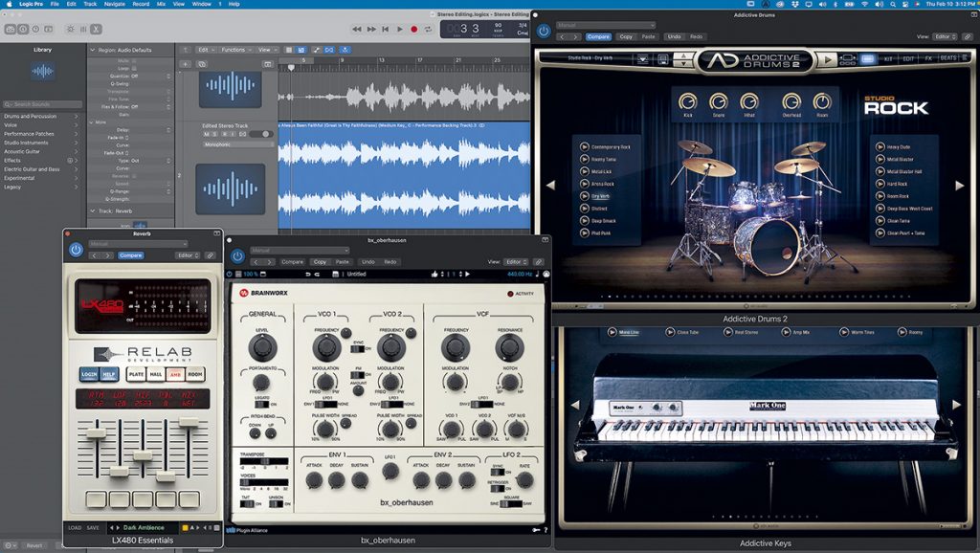Toggle the UNISON switch on bx_oberhausen
This screenshot has height=553, width=980.
pyautogui.click(x=278, y=502)
